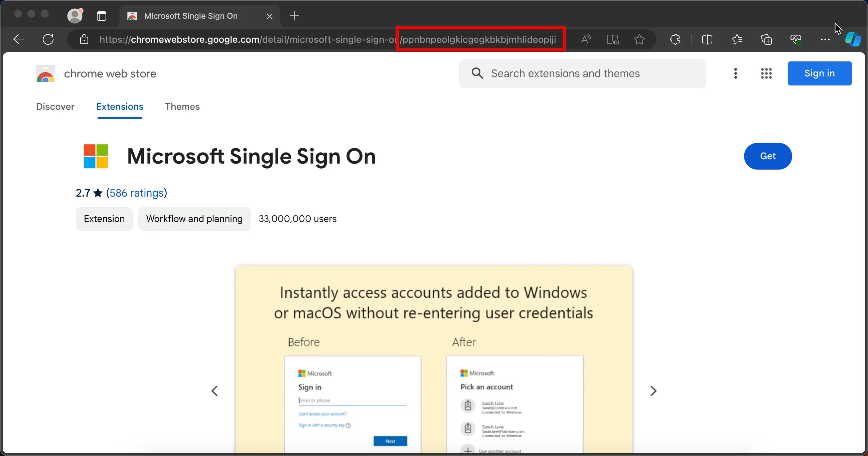Click the 33,000,000 users text
Image resolution: width=868 pixels, height=456 pixels.
coord(298,219)
